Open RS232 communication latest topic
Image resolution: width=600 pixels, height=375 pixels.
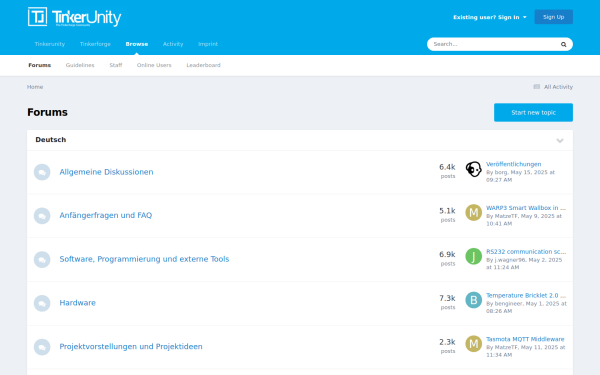pos(526,251)
